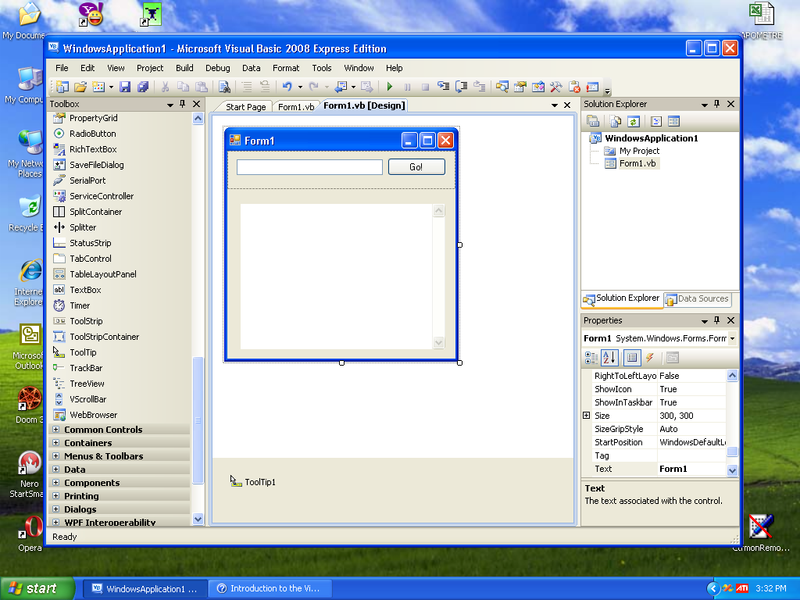Switch to the Start Page tab
Screen dimensions: 800x600
click(245, 107)
